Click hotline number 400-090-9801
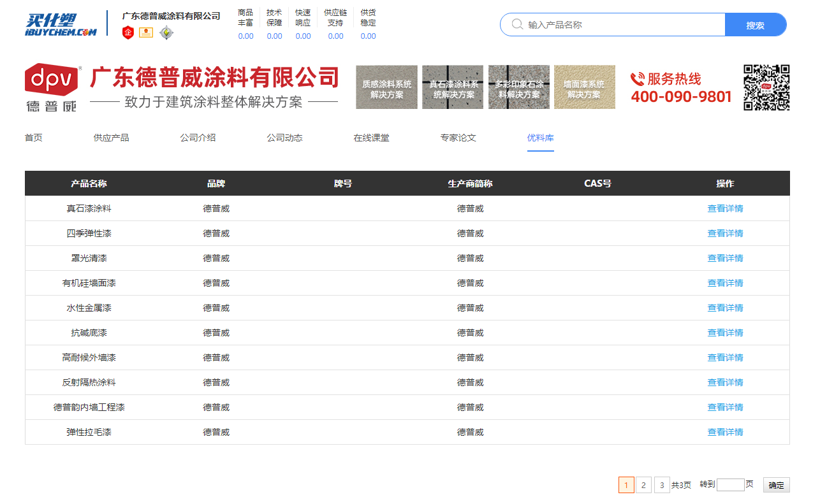820x504 pixels. (681, 97)
